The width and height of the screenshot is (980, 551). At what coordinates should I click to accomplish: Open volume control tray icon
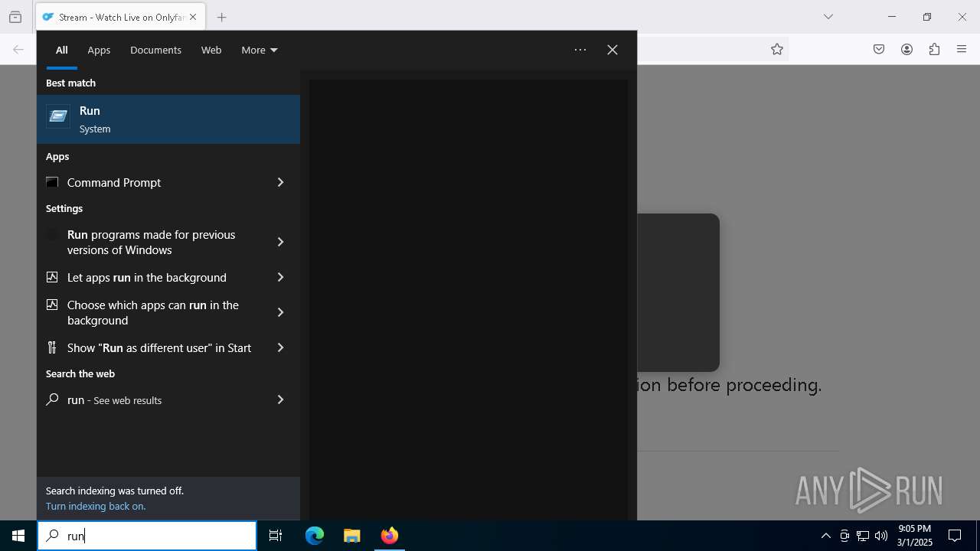coord(881,536)
